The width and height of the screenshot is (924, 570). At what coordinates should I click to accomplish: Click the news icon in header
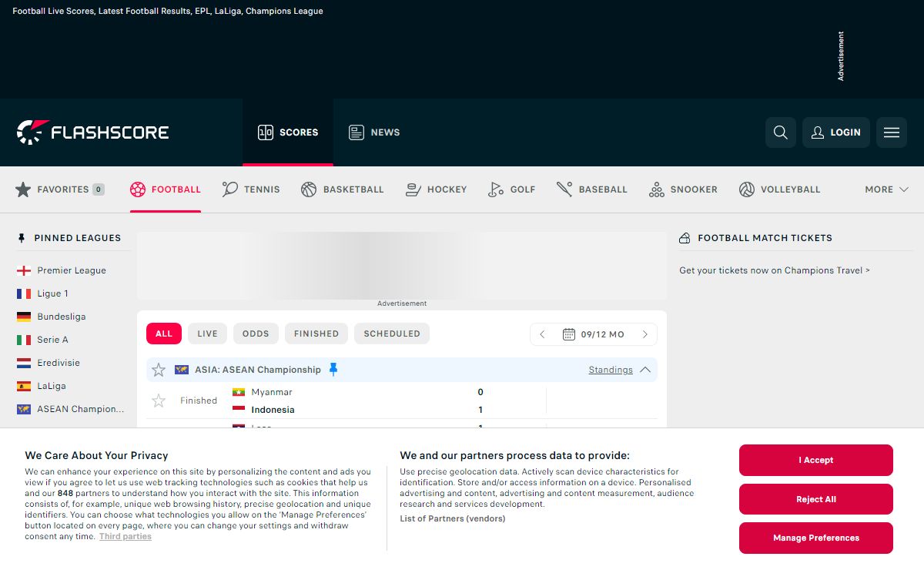357,132
